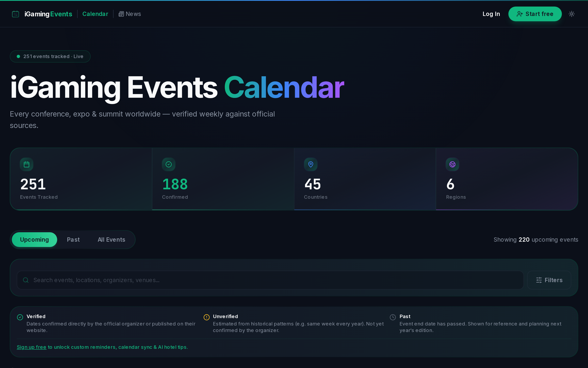
Task: Click the map pin icon in Countries card
Action: pos(311,164)
